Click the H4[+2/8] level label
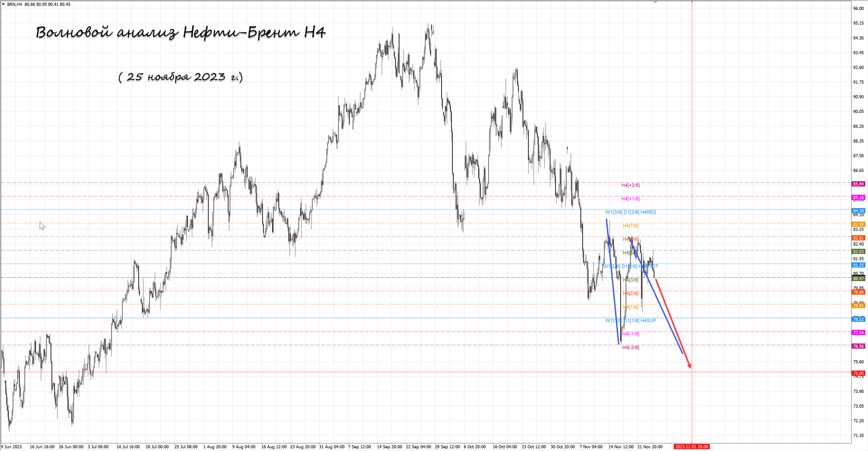Image resolution: width=868 pixels, height=451 pixels. click(x=630, y=185)
